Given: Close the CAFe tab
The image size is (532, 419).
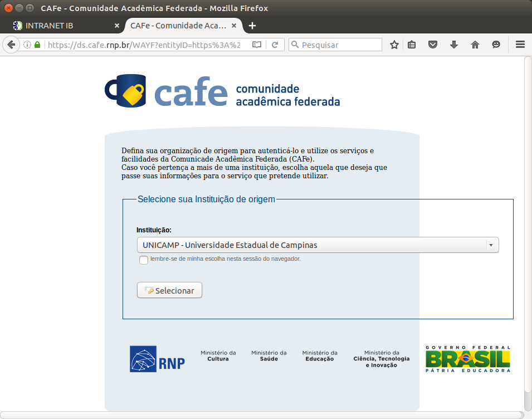Looking at the screenshot, I should coord(234,26).
